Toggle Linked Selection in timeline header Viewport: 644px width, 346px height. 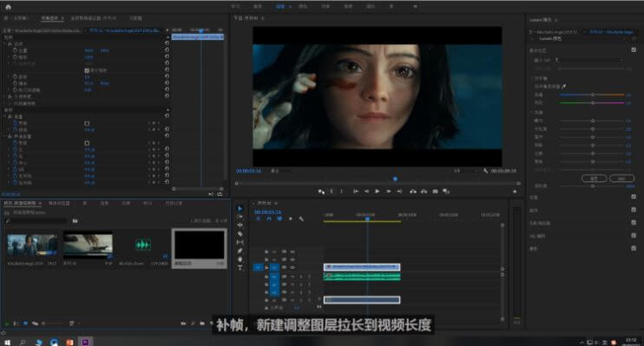279,219
